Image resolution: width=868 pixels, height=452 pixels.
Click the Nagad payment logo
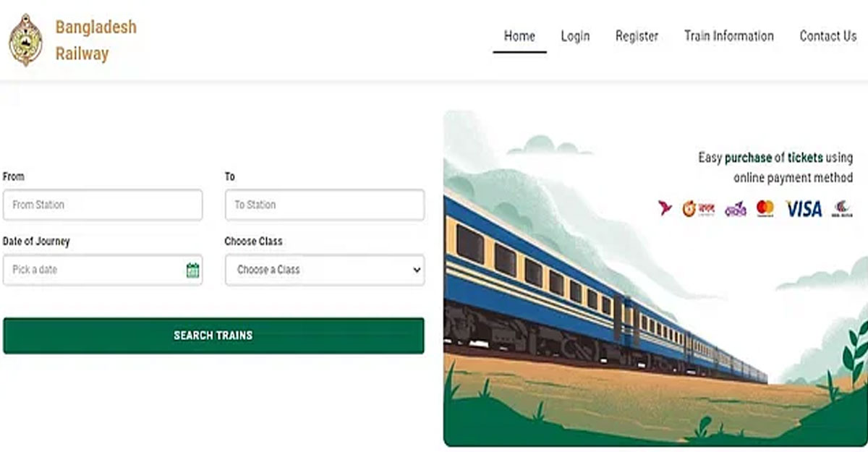pyautogui.click(x=699, y=209)
